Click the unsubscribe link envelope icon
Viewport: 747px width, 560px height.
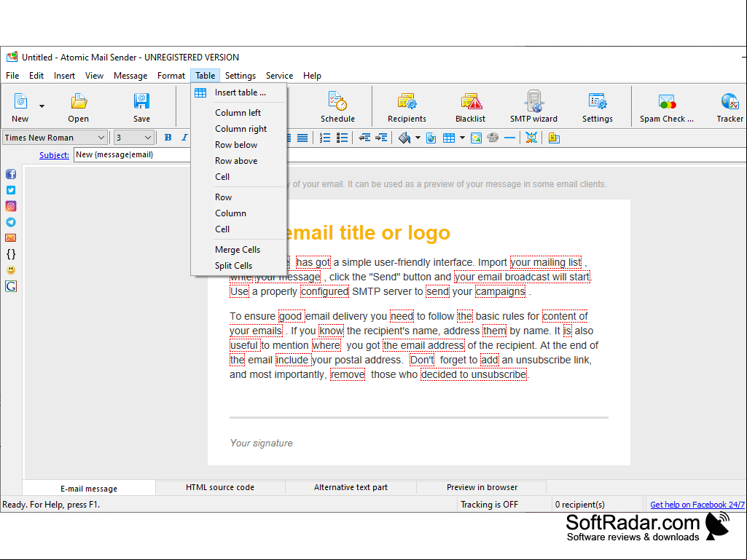pos(531,138)
